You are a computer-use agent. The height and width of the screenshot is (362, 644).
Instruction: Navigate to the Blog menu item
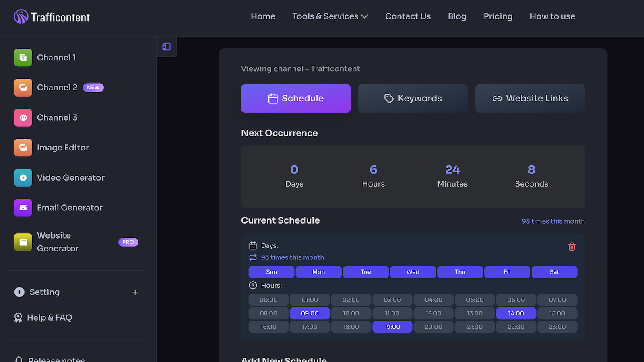click(x=457, y=16)
